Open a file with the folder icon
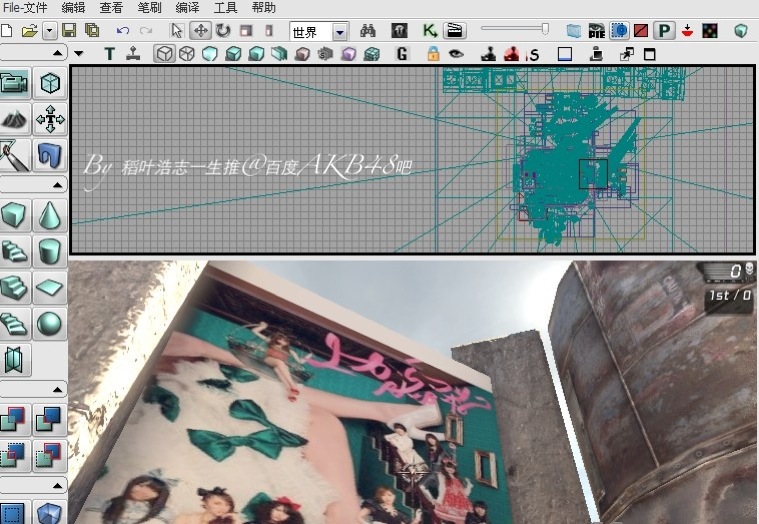Screen dimensions: 759x524 (30, 31)
